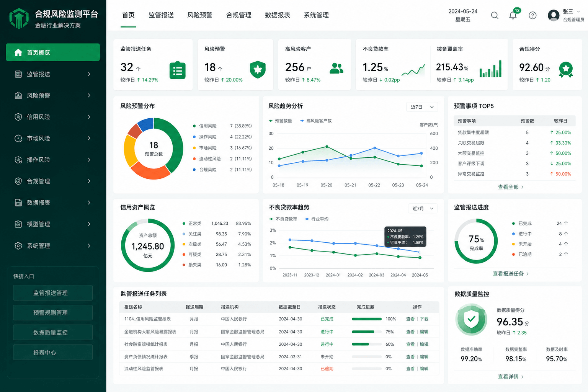This screenshot has width=588, height=392.
Task: Click the 不良贷款率 trend line icon
Action: (x=413, y=70)
